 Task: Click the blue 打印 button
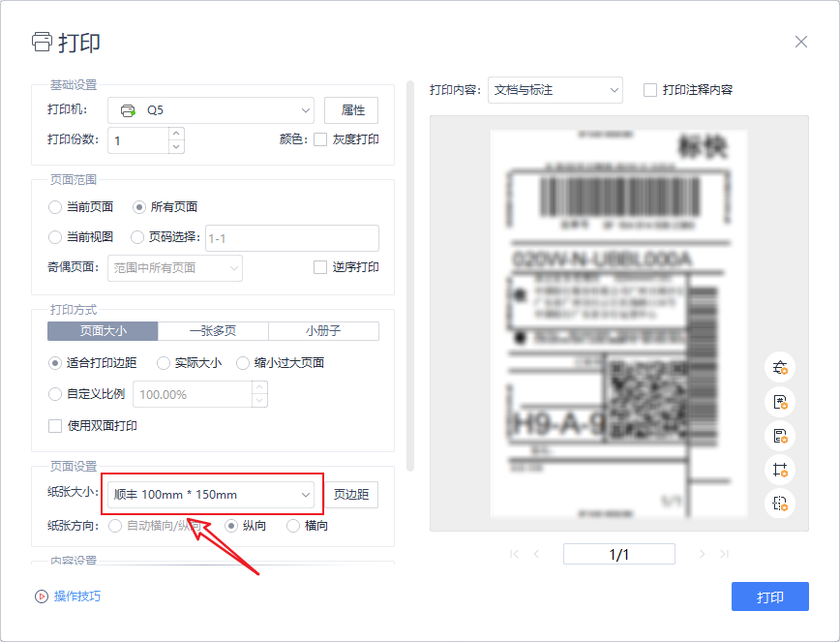pyautogui.click(x=769, y=596)
